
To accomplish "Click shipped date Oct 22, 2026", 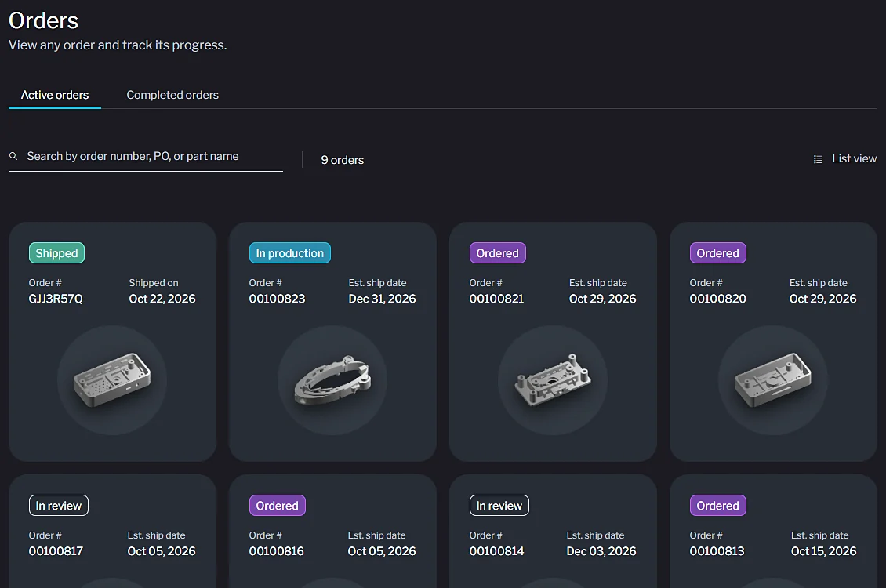I will pyautogui.click(x=162, y=299).
